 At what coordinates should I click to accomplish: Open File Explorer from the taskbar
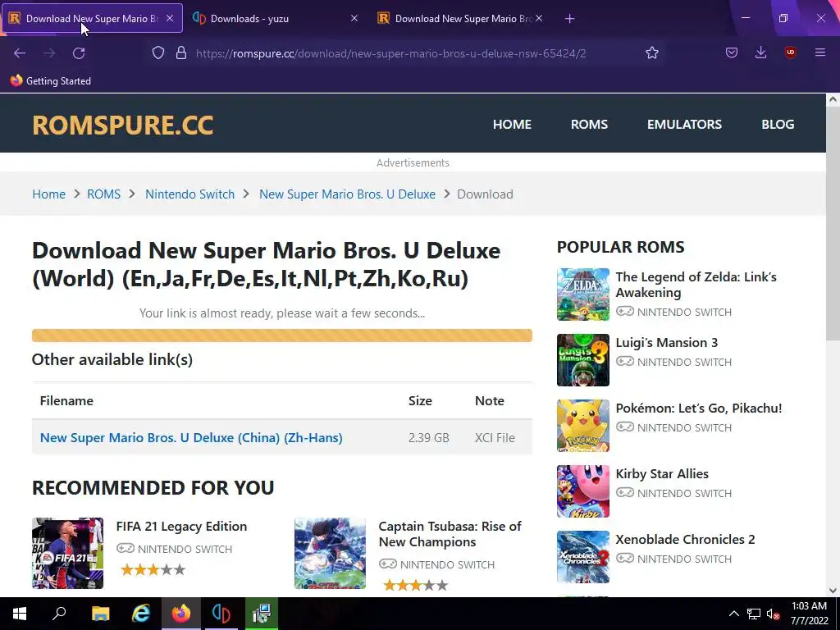pyautogui.click(x=100, y=614)
